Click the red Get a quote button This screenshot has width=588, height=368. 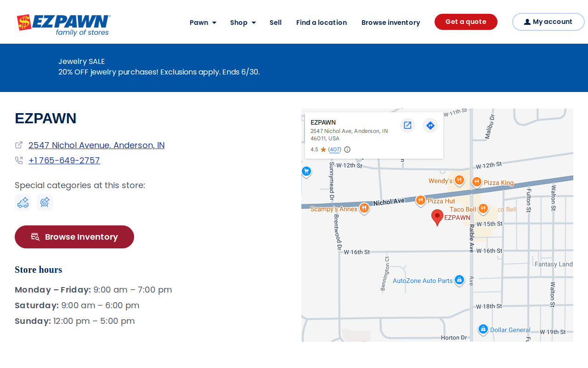click(466, 22)
